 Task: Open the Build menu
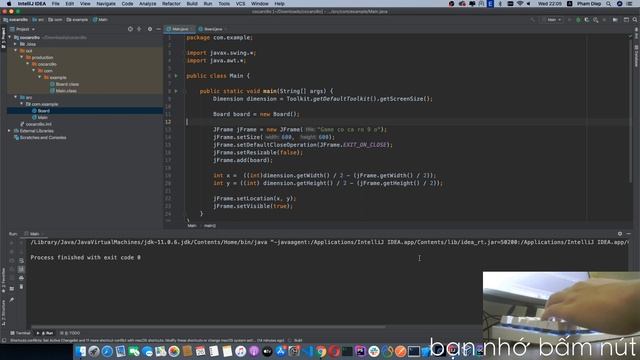coord(192,4)
